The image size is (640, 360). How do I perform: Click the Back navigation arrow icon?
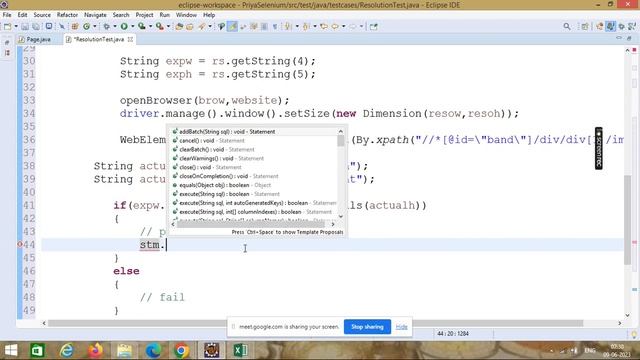[x=335, y=27]
